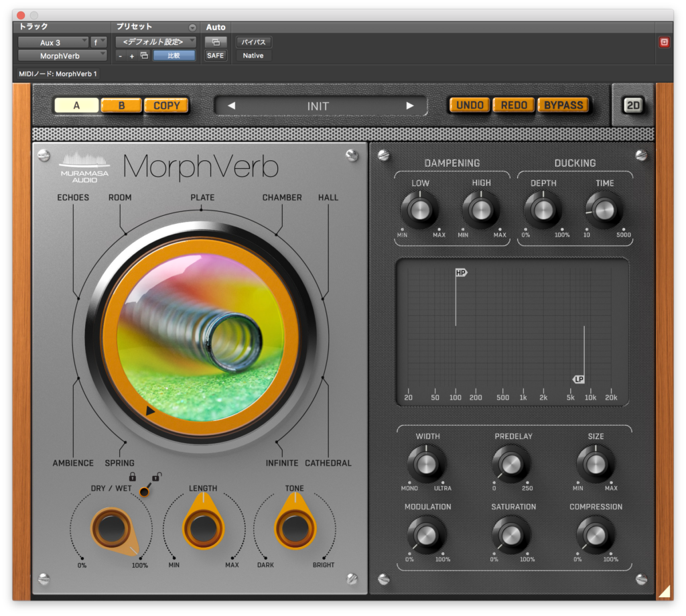Toggle the バイパス button
The image size is (686, 616).
(253, 41)
